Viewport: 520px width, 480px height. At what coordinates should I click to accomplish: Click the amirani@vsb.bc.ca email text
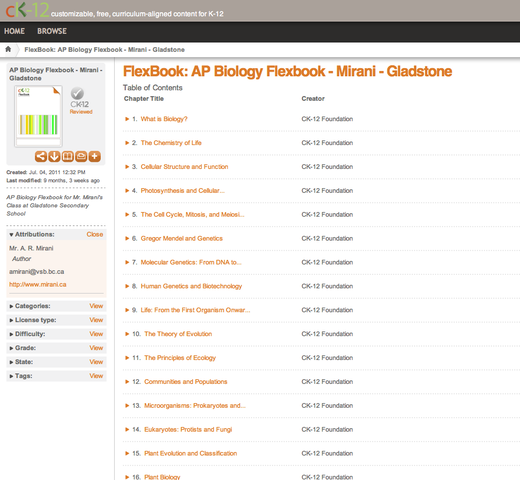(x=37, y=272)
